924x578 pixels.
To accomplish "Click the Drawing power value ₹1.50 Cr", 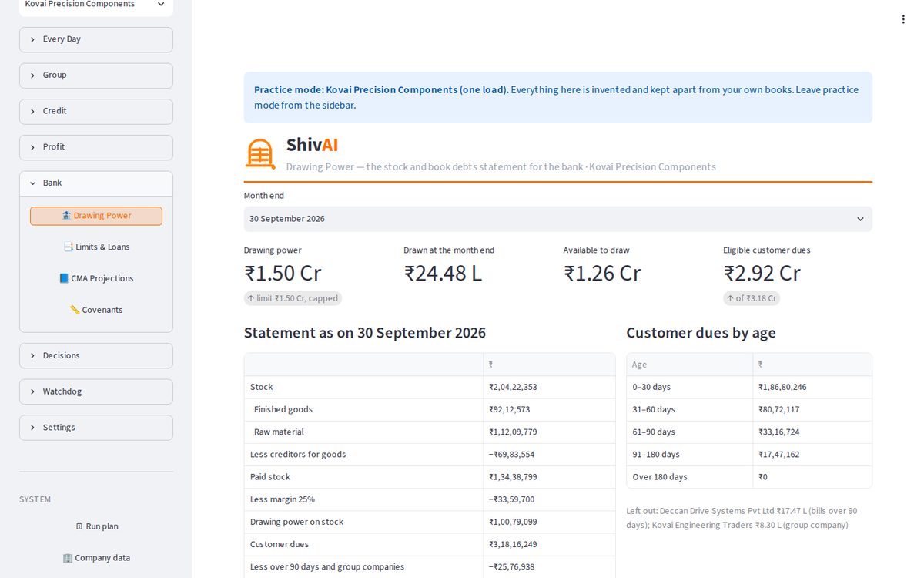I will pyautogui.click(x=283, y=274).
